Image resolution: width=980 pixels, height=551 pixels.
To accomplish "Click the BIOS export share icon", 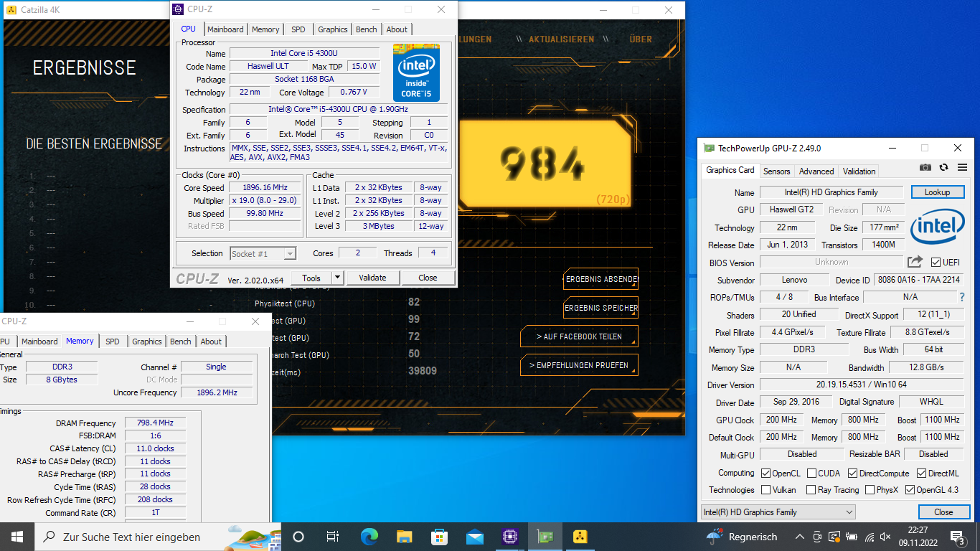I will 915,262.
